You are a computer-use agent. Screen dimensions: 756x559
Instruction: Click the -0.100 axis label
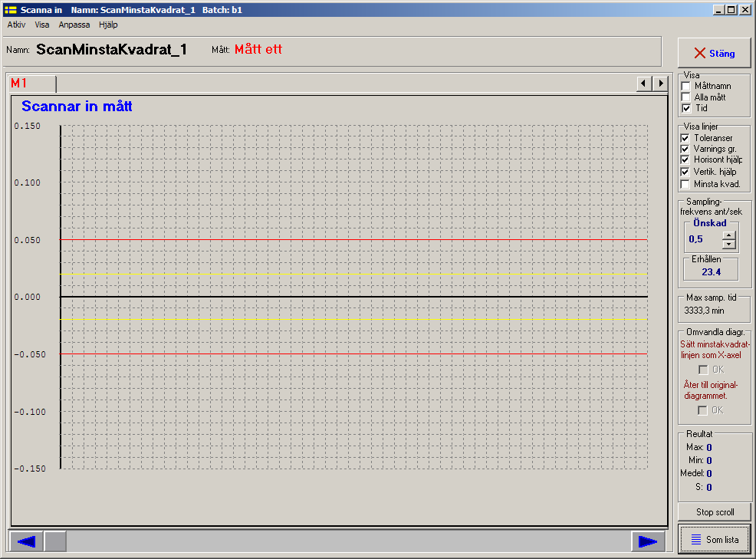30,412
